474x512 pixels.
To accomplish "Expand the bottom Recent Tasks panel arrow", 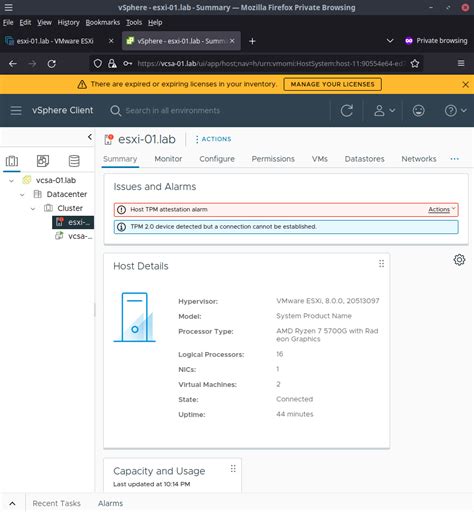I will [12, 503].
